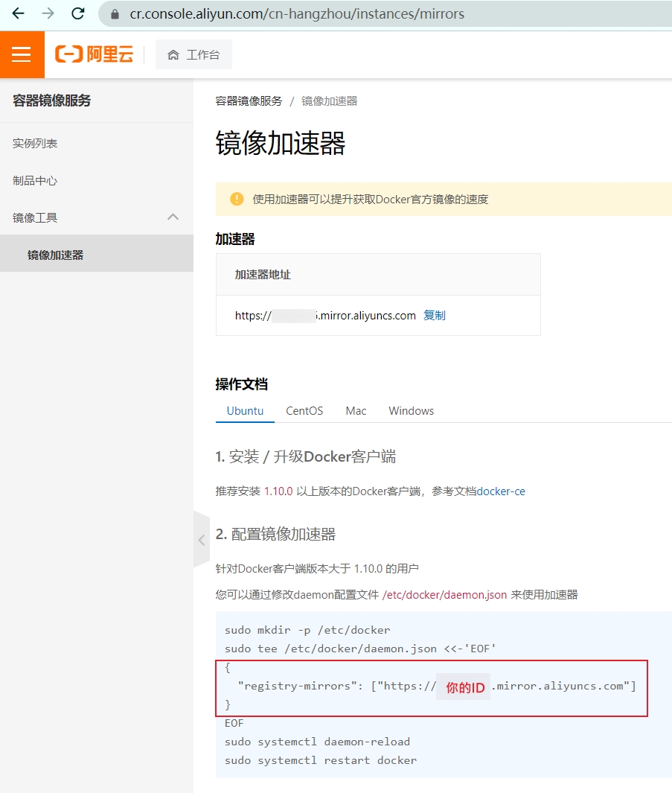Click 容器镜像服务 breadcrumb link

click(x=249, y=101)
